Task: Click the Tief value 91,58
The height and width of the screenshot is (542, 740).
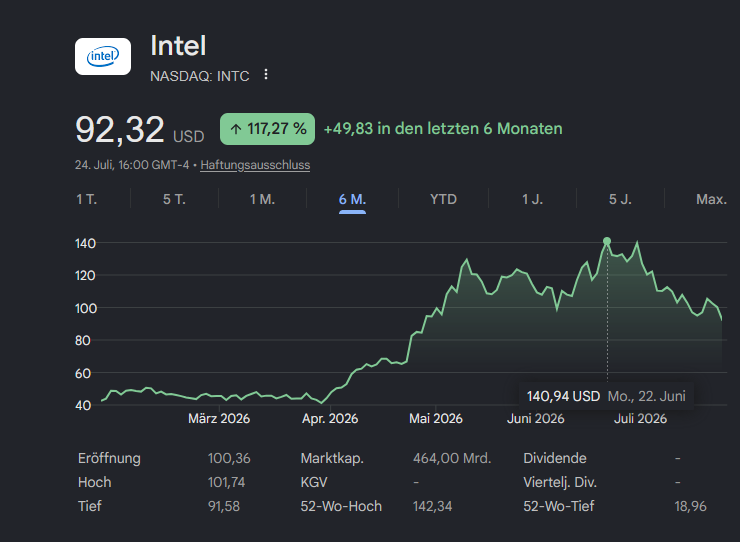Action: tap(224, 507)
